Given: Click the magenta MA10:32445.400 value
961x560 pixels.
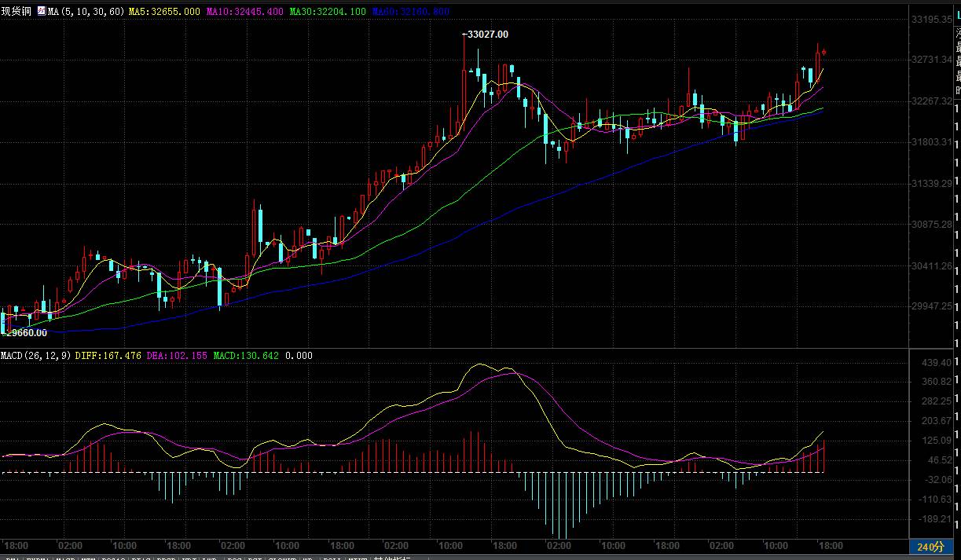Looking at the screenshot, I should coord(244,12).
